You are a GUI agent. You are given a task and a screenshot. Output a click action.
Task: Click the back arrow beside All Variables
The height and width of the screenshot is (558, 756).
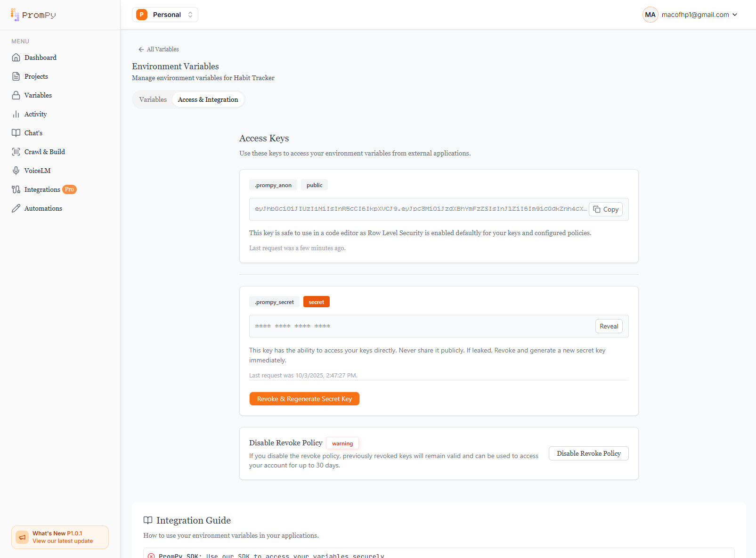click(x=141, y=49)
